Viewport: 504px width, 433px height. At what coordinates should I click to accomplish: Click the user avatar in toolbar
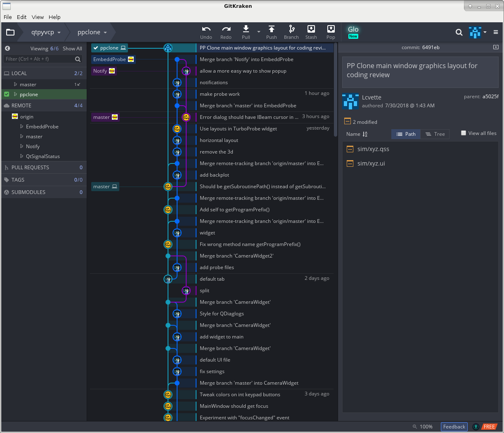pyautogui.click(x=475, y=32)
